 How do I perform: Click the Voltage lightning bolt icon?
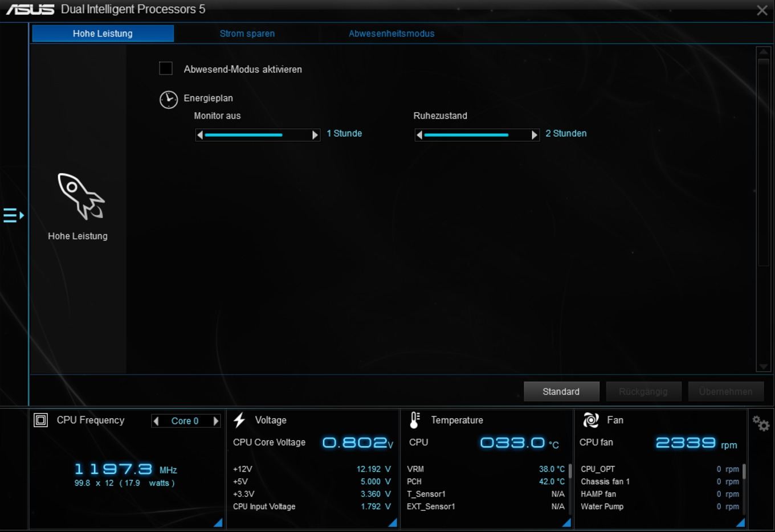pos(239,420)
